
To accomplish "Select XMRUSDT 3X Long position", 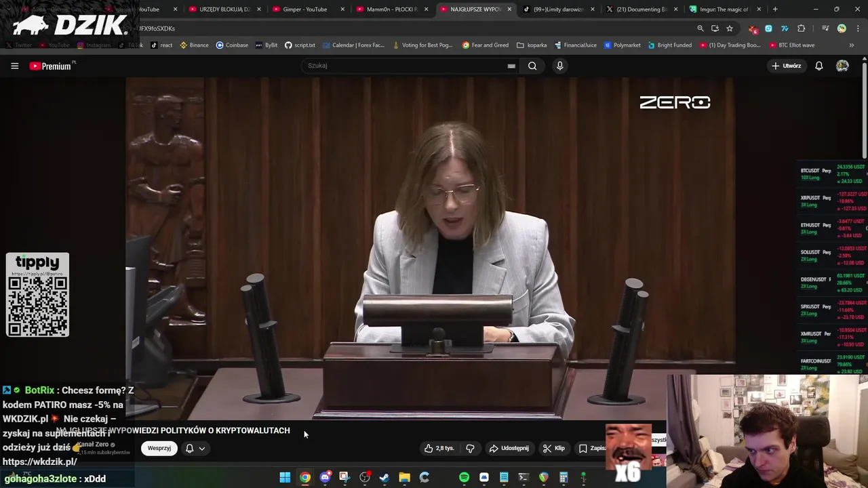I will point(833,337).
